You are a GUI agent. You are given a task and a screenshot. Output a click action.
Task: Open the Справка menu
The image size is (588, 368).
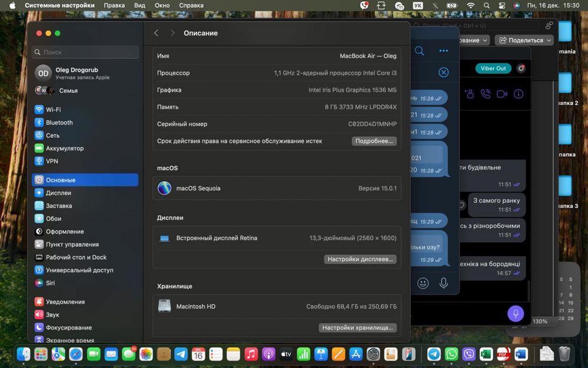(x=191, y=5)
